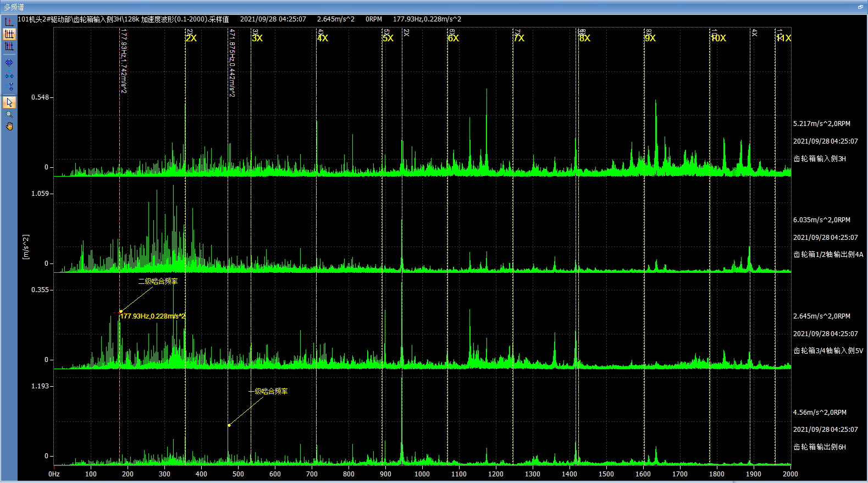Select the 齿轮箱输入侧3H channel label
The width and height of the screenshot is (868, 483).
[x=819, y=158]
